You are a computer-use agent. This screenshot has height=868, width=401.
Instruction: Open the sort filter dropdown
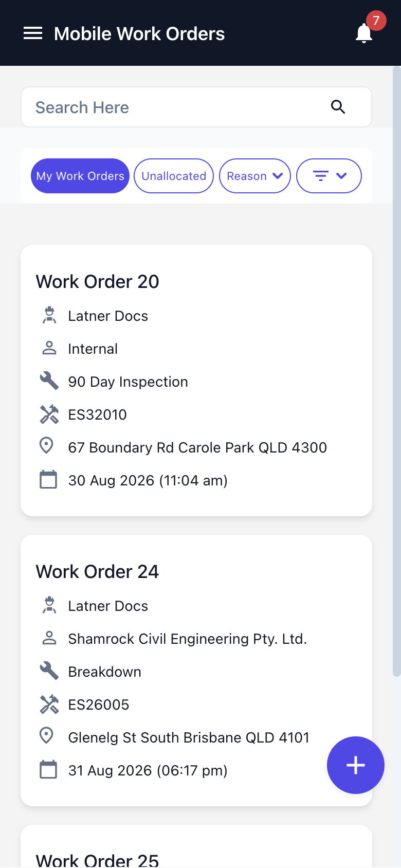tap(329, 176)
